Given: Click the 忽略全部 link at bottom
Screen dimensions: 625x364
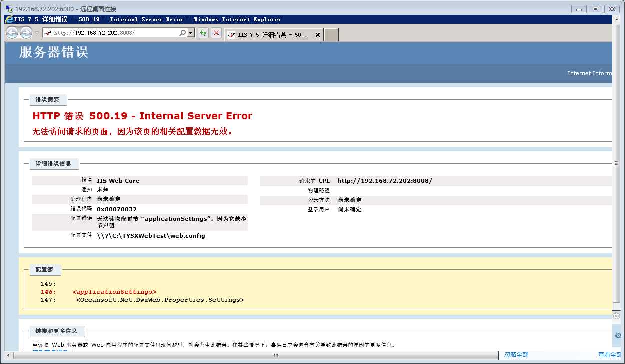Looking at the screenshot, I should tap(516, 354).
